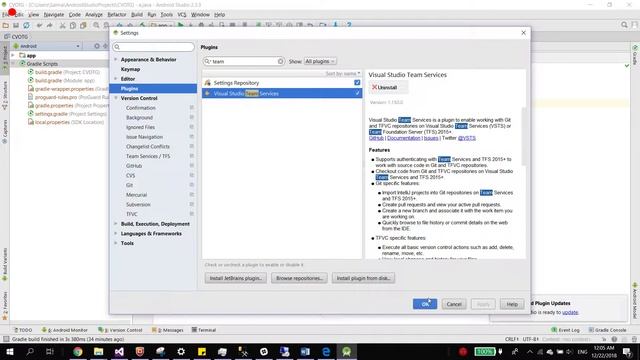Click the Find magnifier toolbar icon
The image size is (640, 360).
point(96,25)
